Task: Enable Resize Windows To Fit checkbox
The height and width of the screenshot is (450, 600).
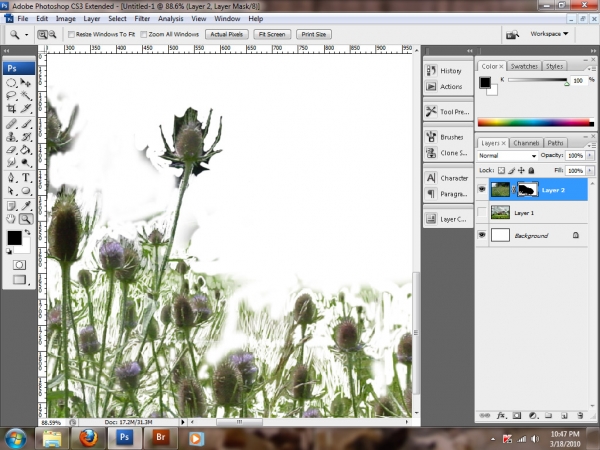Action: tap(71, 34)
